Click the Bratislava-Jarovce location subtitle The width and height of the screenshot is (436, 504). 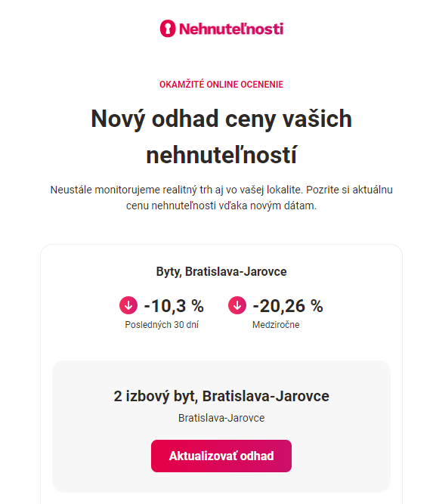221,418
